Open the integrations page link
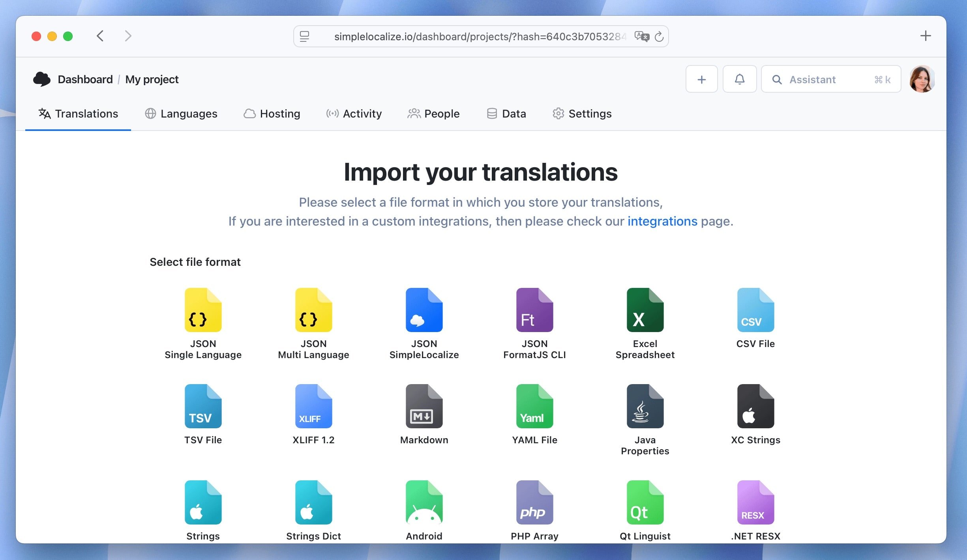 [663, 221]
